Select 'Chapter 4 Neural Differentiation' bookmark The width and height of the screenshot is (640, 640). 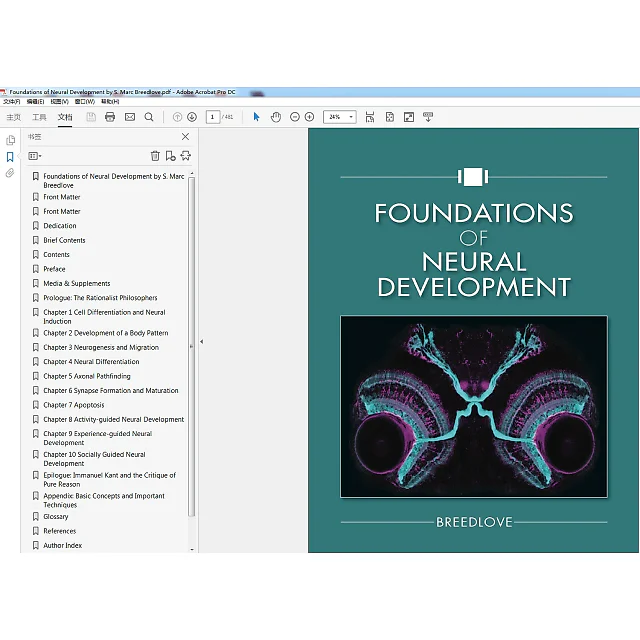pyautogui.click(x=91, y=362)
